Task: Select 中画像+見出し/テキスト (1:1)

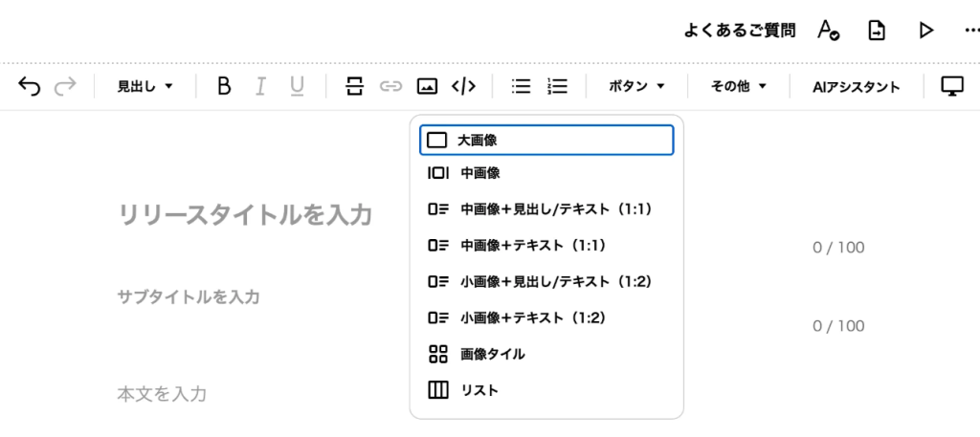Action: click(546, 209)
